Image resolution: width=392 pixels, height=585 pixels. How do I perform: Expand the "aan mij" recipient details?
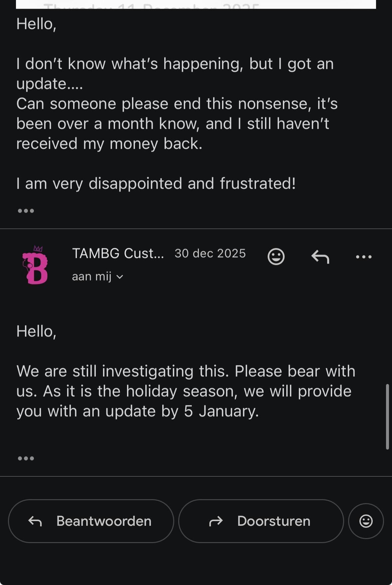pos(97,277)
